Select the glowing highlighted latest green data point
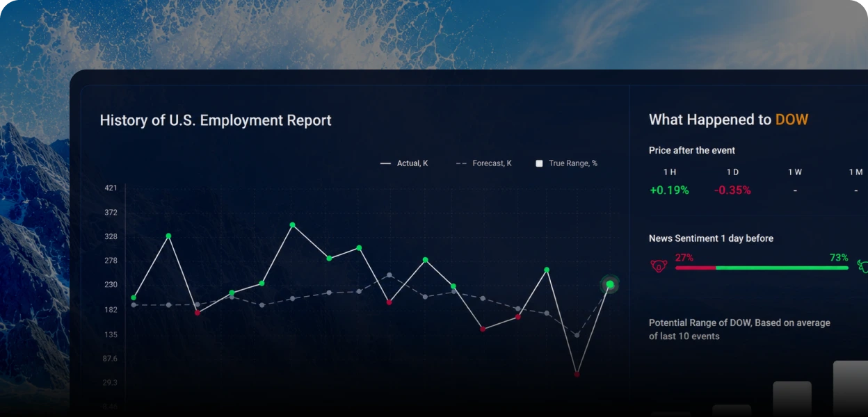The height and width of the screenshot is (417, 868). click(610, 284)
